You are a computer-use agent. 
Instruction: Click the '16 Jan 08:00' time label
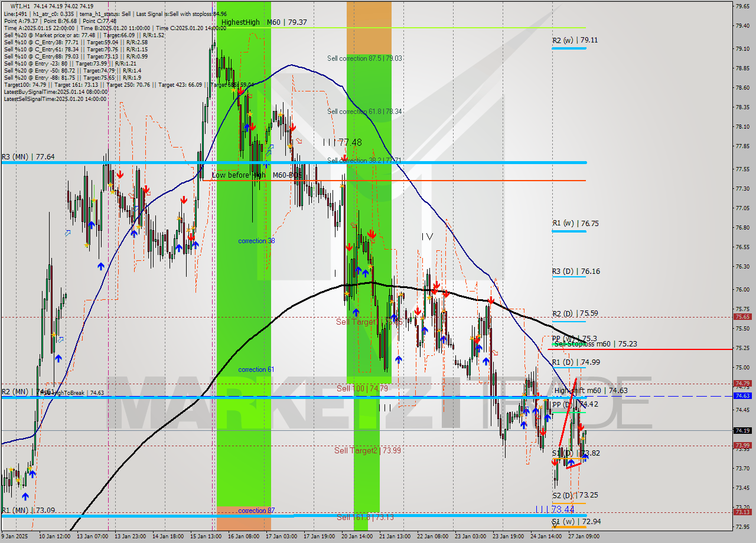243,537
